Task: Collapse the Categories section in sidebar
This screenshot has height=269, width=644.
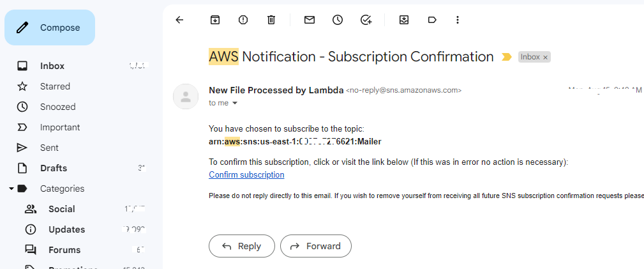Action: tap(11, 188)
